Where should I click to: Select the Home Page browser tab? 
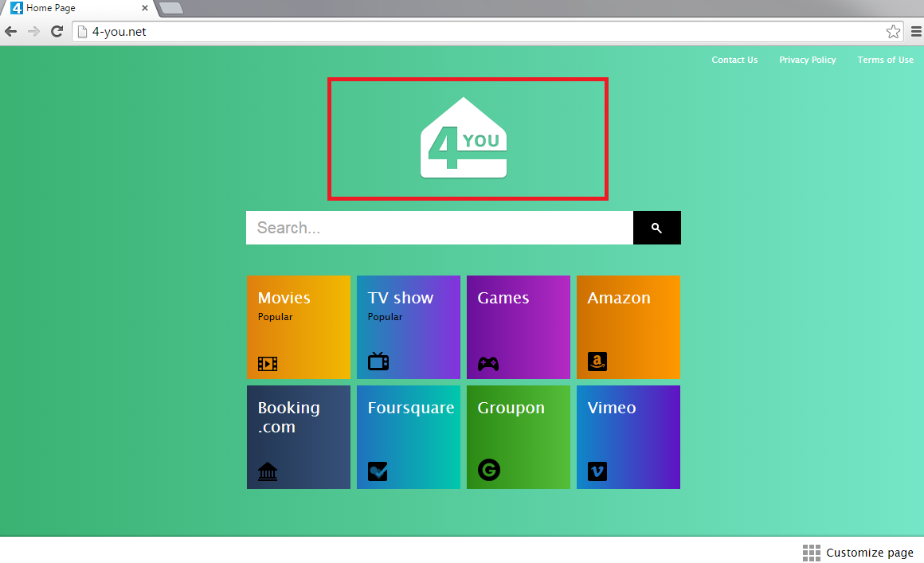[79, 8]
